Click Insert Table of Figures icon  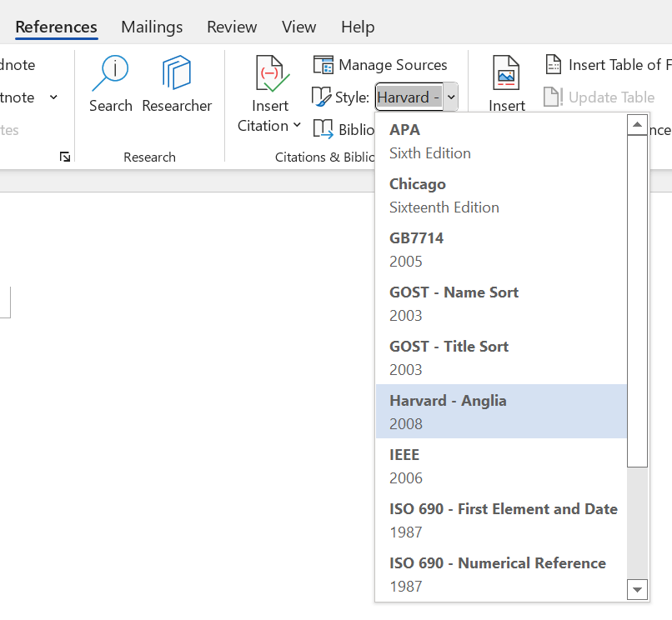click(x=554, y=65)
